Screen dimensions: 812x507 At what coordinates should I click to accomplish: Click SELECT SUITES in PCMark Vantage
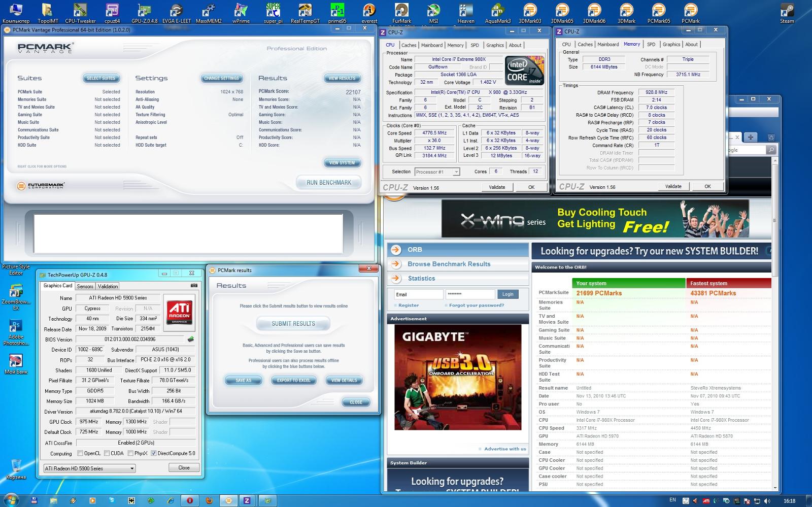[x=101, y=78]
